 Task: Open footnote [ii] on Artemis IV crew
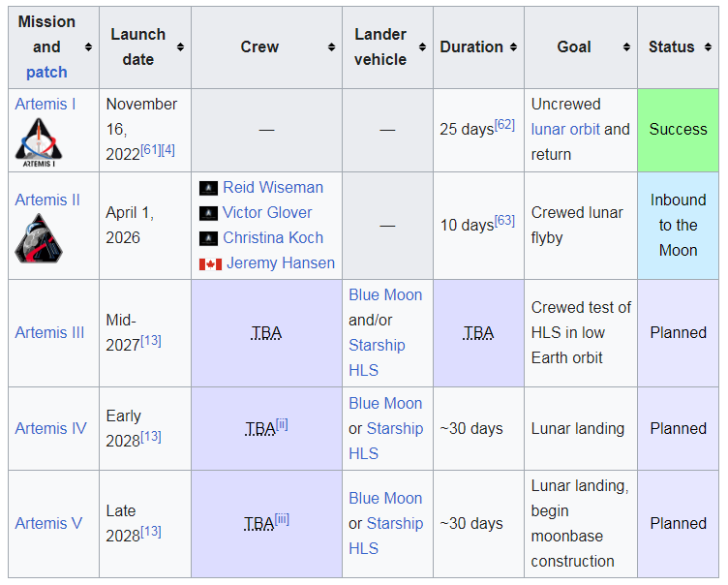(x=282, y=424)
